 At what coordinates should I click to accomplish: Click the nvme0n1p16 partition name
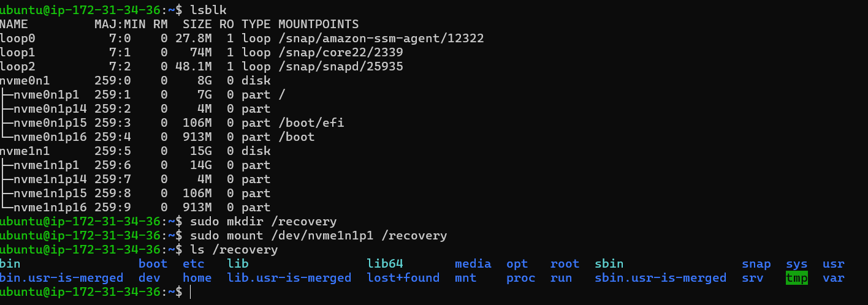tap(50, 137)
